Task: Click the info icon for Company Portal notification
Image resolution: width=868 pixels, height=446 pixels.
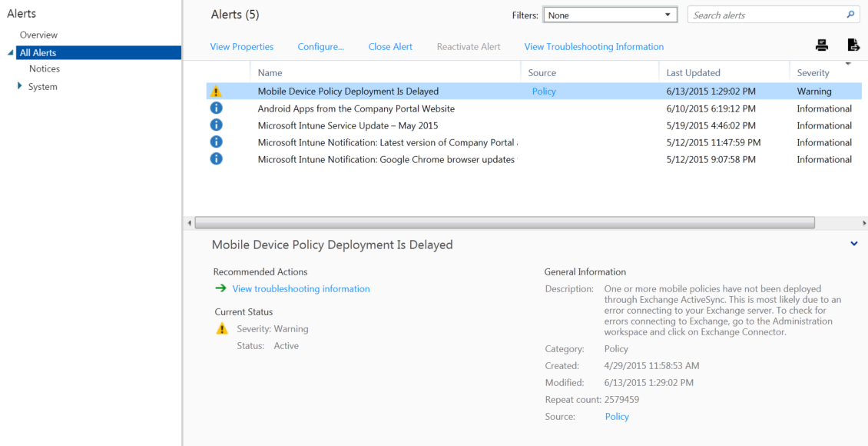Action: tap(216, 141)
